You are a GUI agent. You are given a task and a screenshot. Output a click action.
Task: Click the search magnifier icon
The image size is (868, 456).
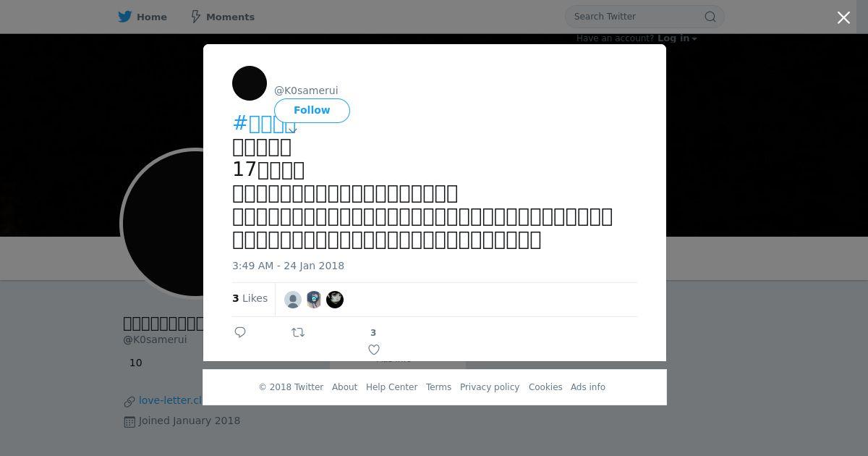(710, 17)
